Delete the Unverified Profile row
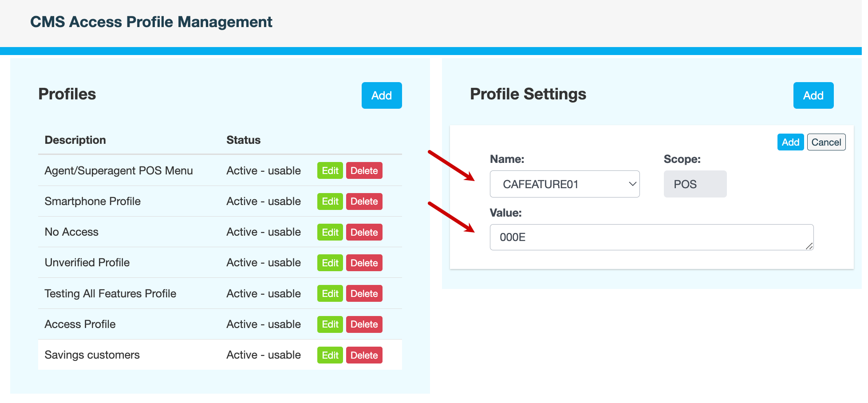 click(364, 263)
